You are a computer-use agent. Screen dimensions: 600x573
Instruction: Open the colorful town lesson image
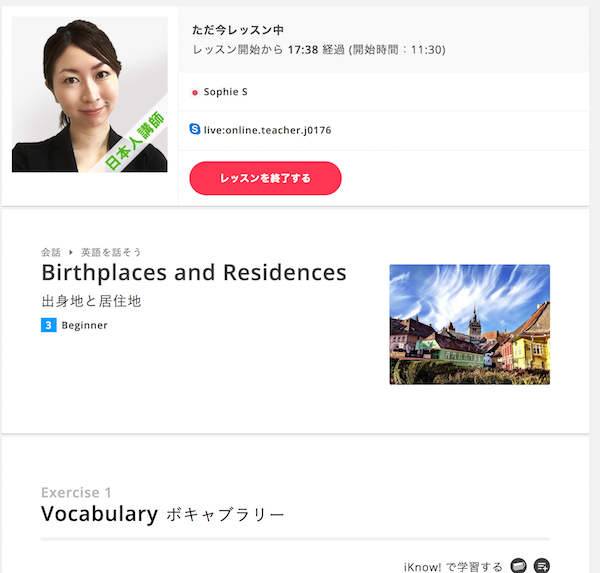click(x=470, y=324)
